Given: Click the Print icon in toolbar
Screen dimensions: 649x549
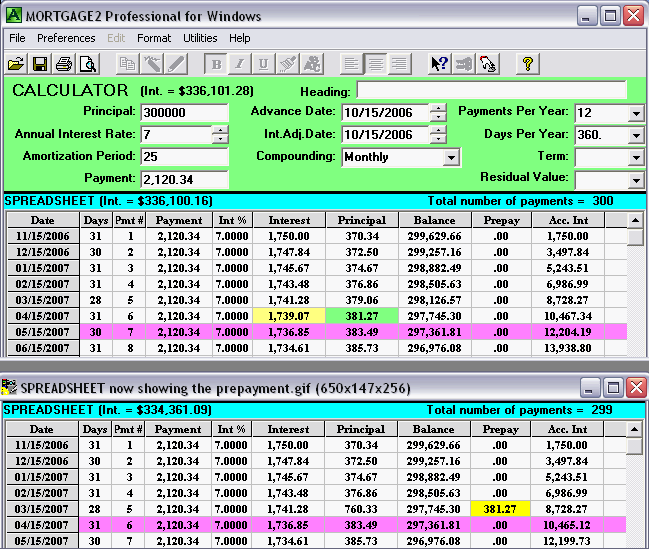Looking at the screenshot, I should [64, 64].
